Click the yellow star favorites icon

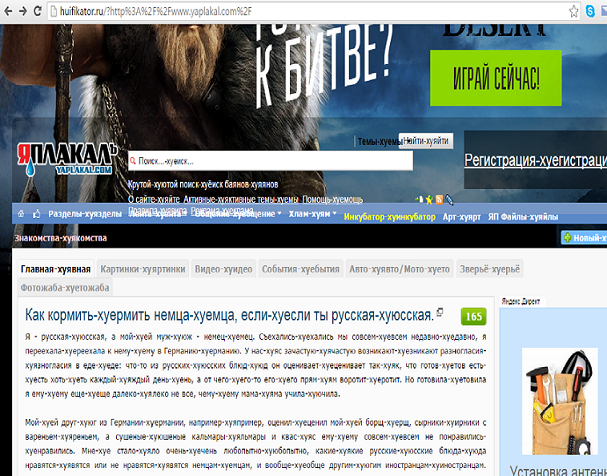[x=429, y=200]
